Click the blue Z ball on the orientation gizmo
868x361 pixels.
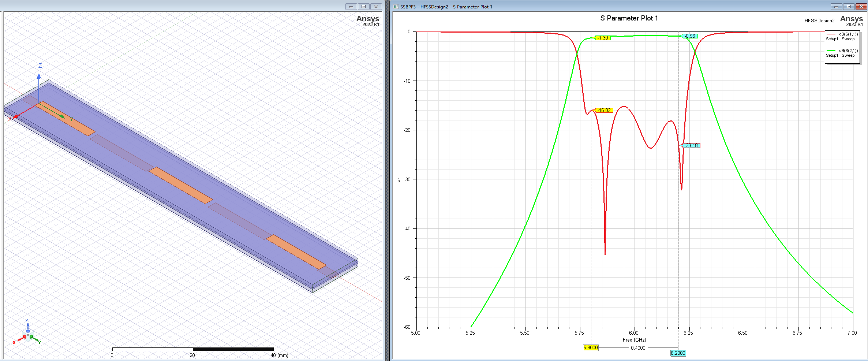(x=28, y=331)
